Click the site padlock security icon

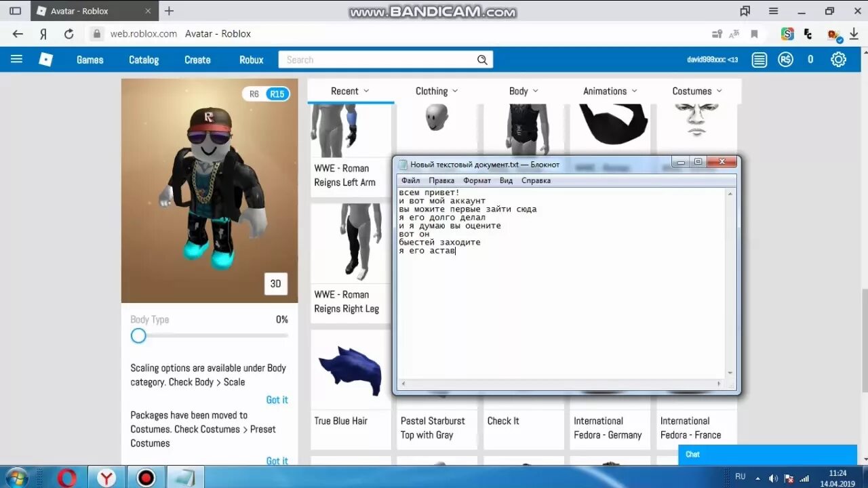97,34
